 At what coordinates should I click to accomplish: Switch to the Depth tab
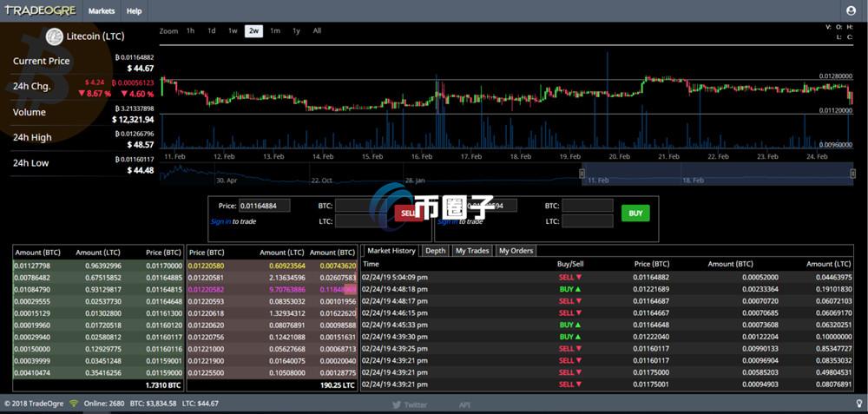point(435,251)
